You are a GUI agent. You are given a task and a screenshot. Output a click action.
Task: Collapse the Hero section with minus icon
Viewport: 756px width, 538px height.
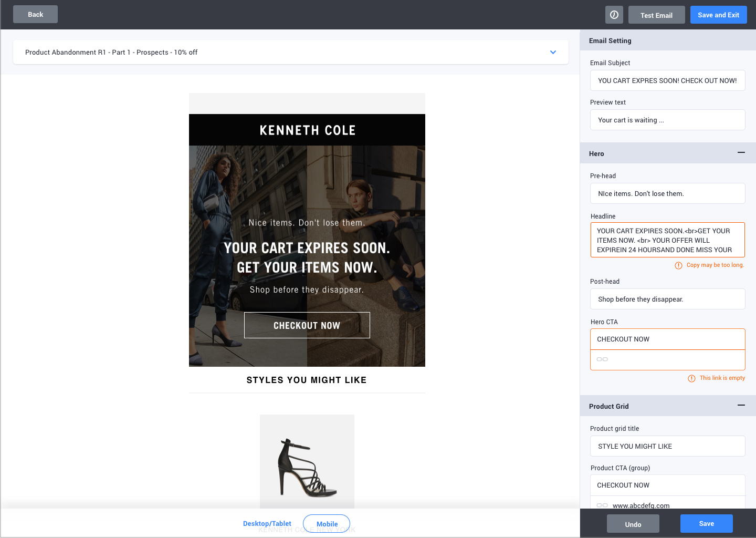(x=741, y=152)
